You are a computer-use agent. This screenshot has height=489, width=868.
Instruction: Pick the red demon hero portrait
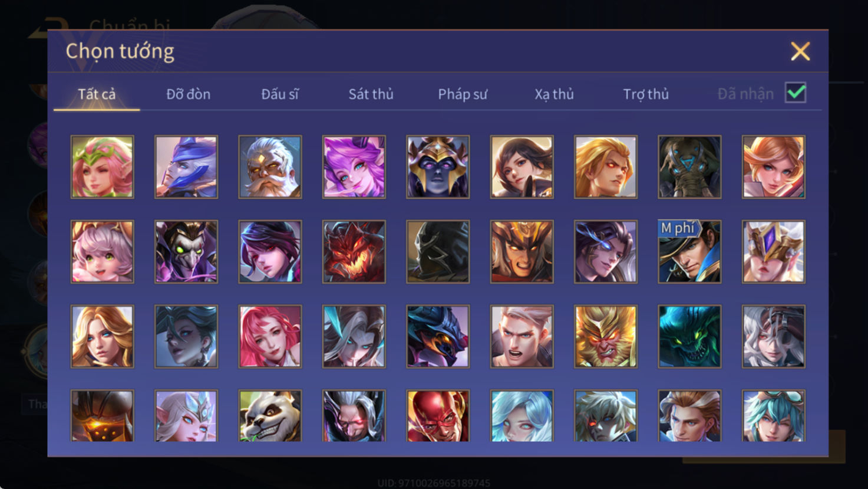pyautogui.click(x=354, y=252)
